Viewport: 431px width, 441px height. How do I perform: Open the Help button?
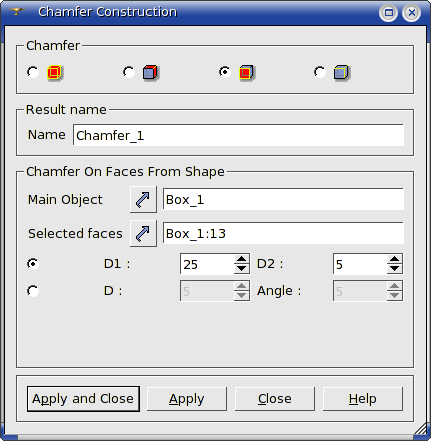pyautogui.click(x=363, y=399)
